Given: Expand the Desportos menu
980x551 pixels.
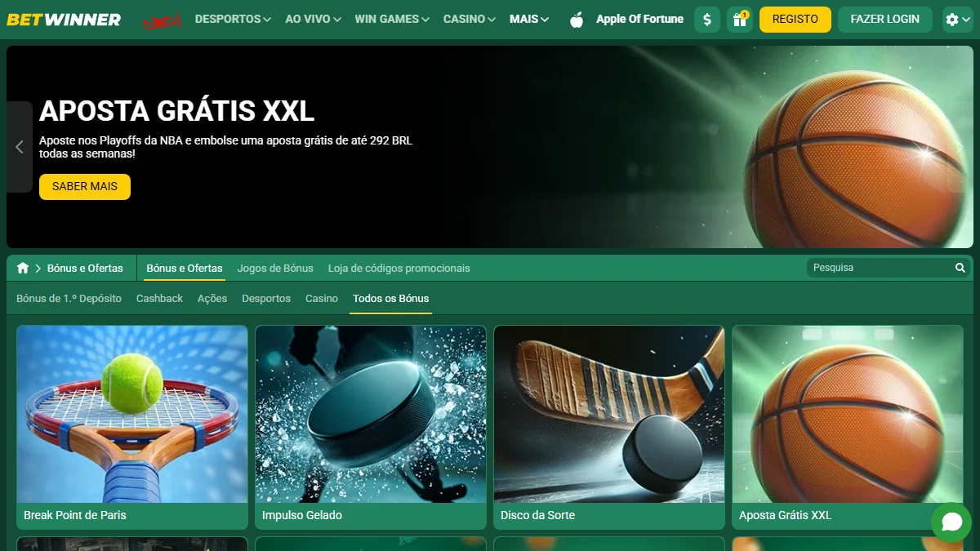Looking at the screenshot, I should pyautogui.click(x=233, y=19).
